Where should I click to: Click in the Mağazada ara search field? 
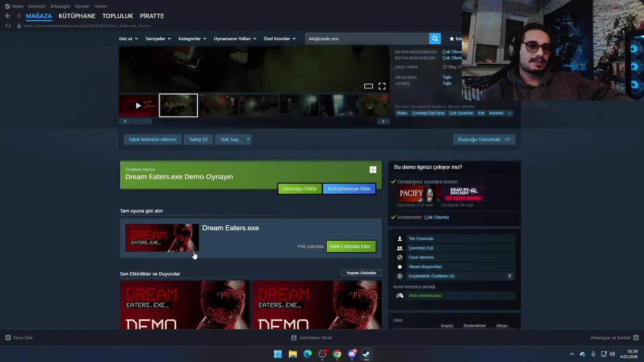(x=367, y=39)
